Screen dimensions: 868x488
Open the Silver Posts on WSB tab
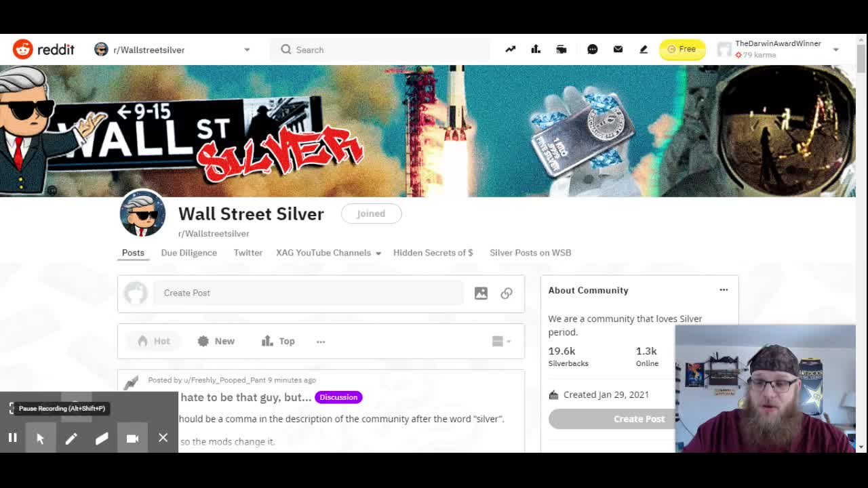click(530, 253)
